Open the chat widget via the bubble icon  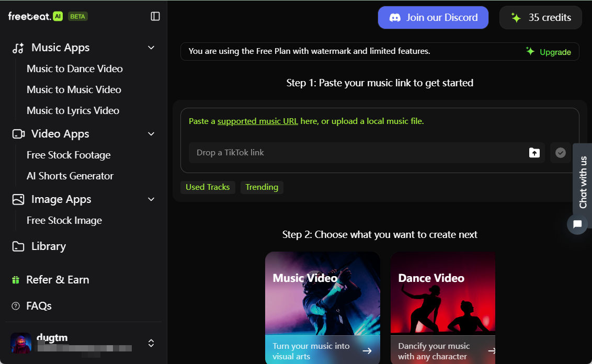tap(577, 224)
